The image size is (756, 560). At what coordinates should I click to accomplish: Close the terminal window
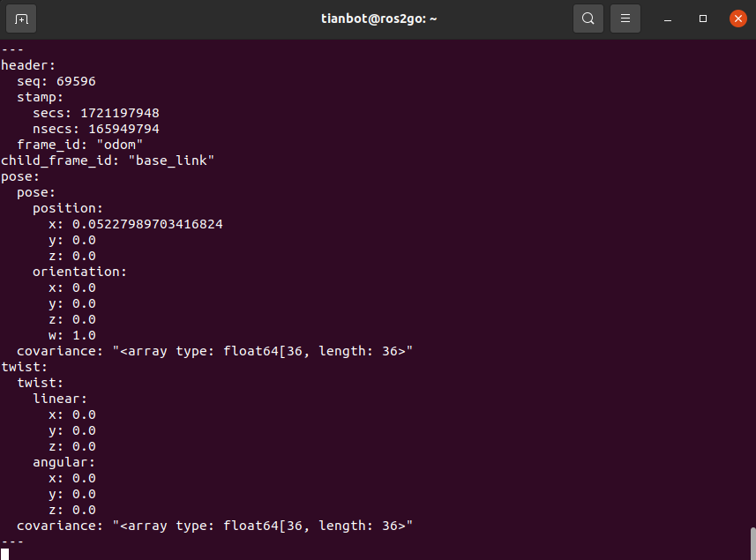[738, 19]
